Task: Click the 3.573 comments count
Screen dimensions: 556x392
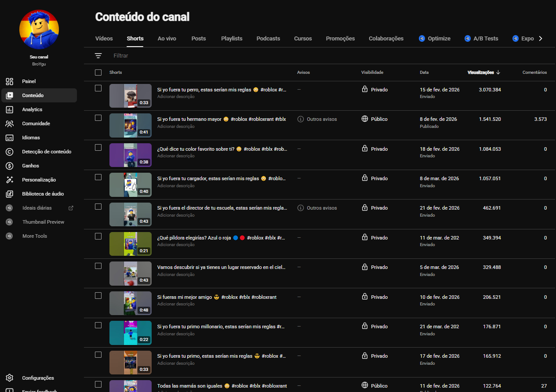Action: 540,119
